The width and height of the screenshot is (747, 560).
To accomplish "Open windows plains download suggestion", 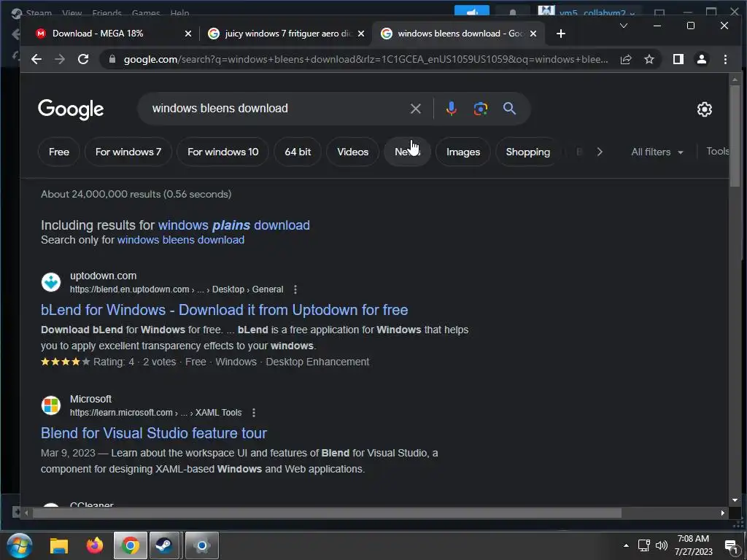I will point(234,225).
